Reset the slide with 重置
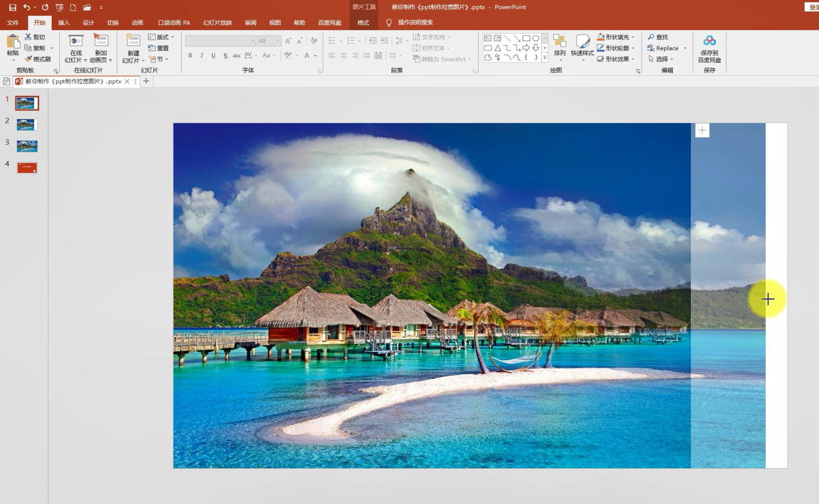819x504 pixels. coord(158,48)
